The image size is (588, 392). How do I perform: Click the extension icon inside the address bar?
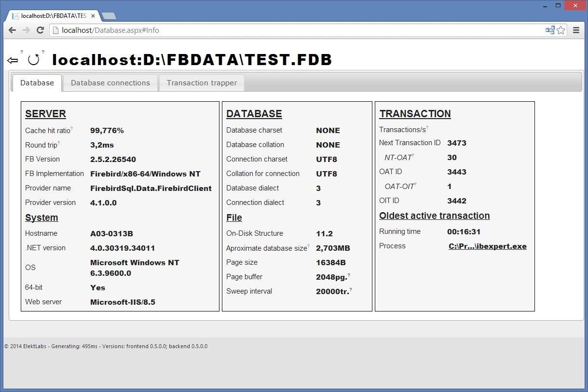pos(549,30)
